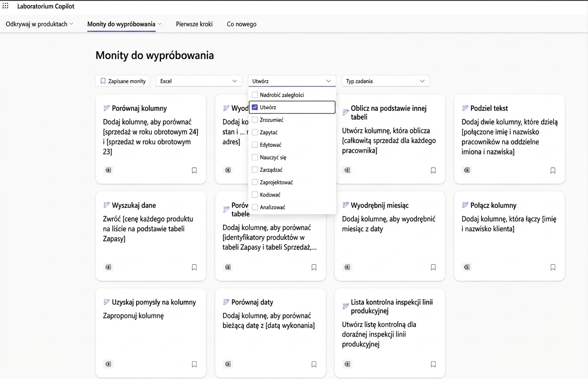Click Excel icon on identyfikatory produktów card
Viewport: 588px width, 379px height.
pyautogui.click(x=228, y=267)
